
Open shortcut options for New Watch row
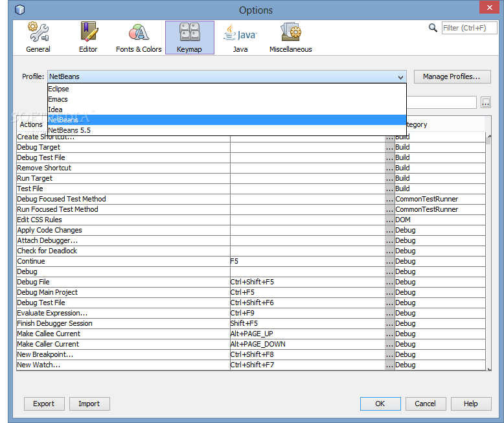click(x=389, y=365)
